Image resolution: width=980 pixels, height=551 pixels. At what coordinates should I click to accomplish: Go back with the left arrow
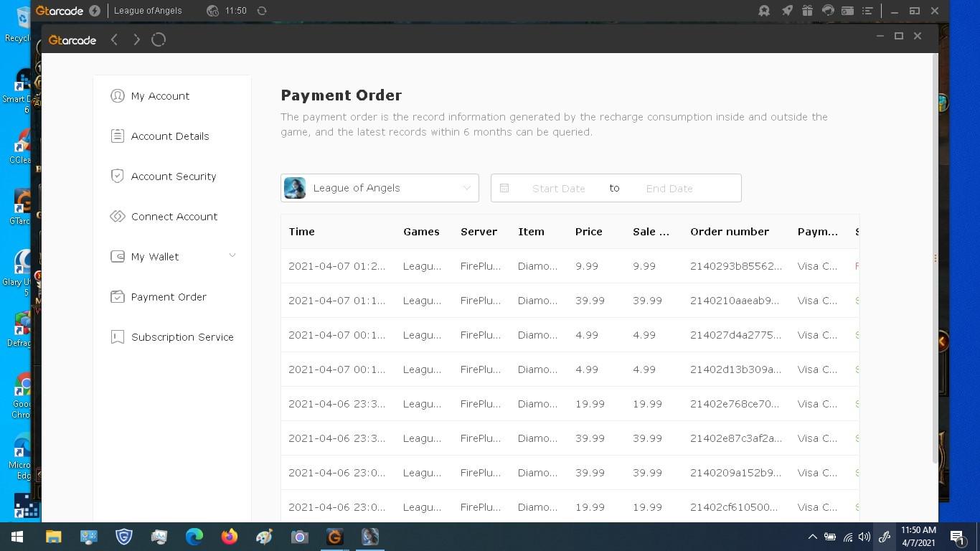114,39
